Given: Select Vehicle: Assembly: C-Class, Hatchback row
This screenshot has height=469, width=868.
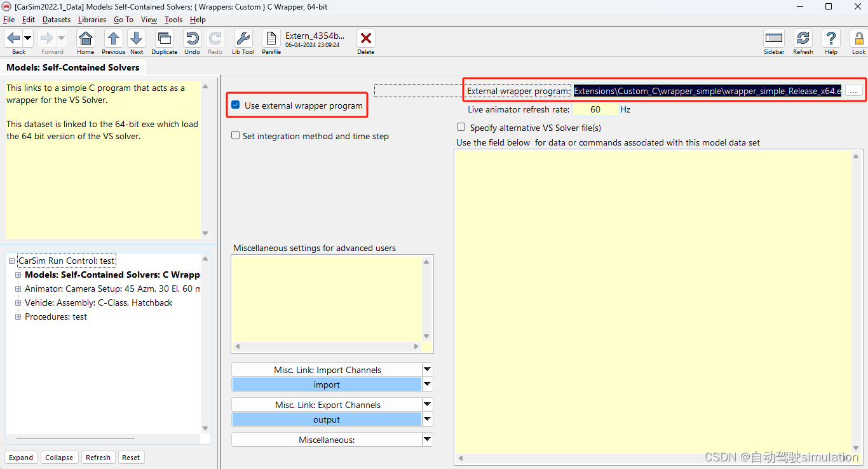Looking at the screenshot, I should [x=98, y=302].
